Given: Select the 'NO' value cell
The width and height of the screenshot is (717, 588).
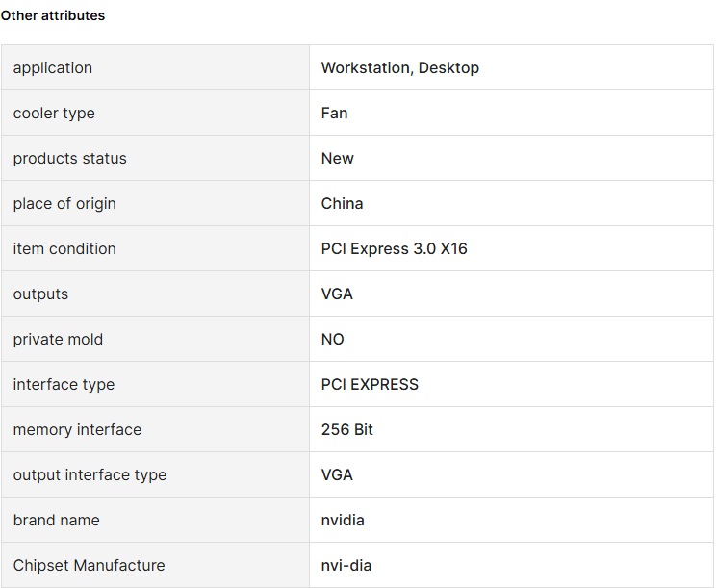Looking at the screenshot, I should tap(332, 339).
